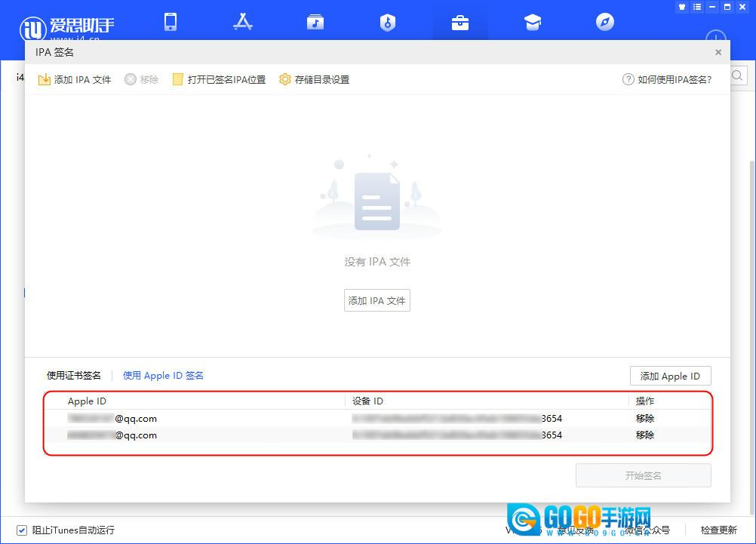756x544 pixels.
Task: Close the IPA 签名 dialog
Action: click(718, 52)
